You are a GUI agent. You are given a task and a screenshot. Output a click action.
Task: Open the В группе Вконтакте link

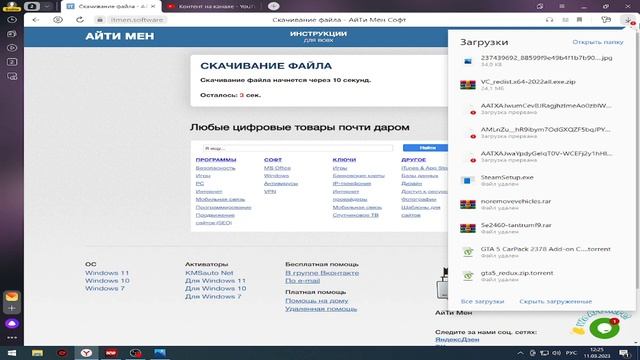point(322,273)
